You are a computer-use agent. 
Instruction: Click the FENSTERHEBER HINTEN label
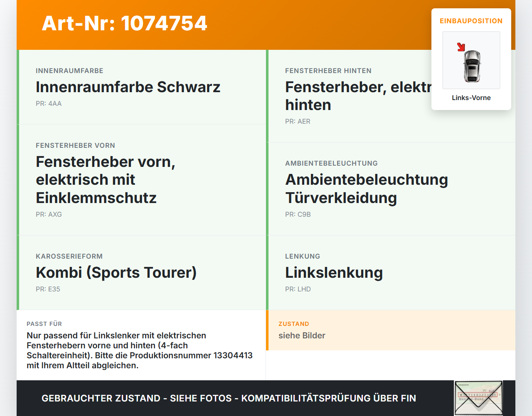coord(328,71)
